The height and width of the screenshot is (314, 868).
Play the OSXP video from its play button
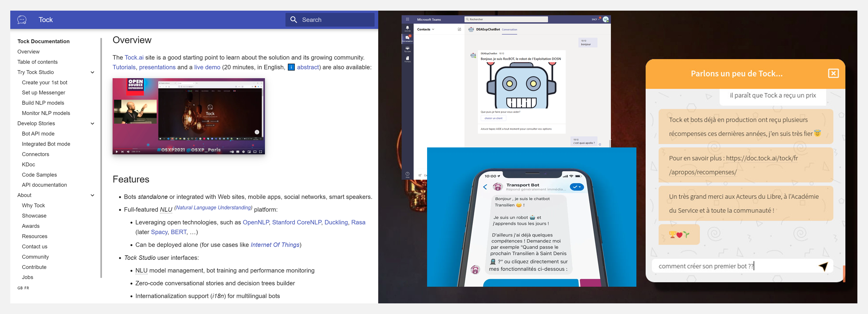tap(117, 152)
